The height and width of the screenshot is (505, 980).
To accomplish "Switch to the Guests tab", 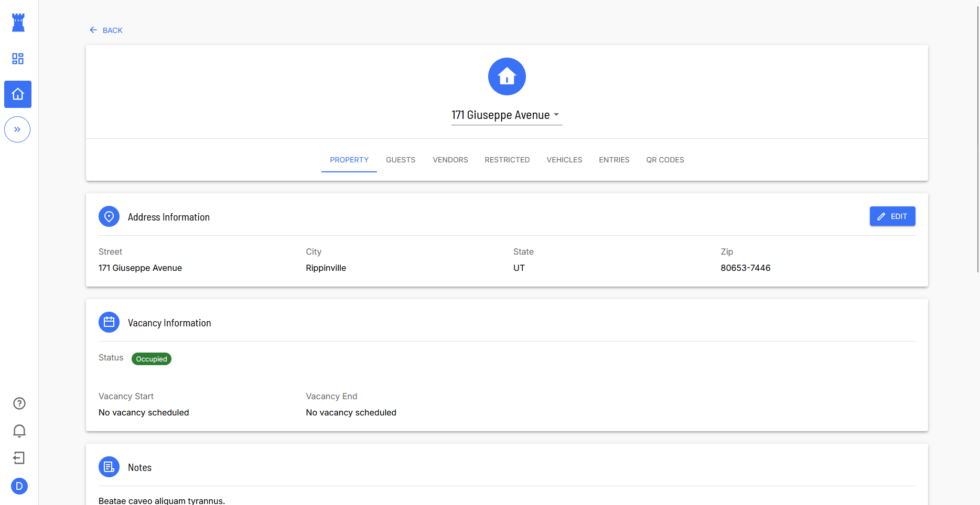I will pyautogui.click(x=401, y=160).
